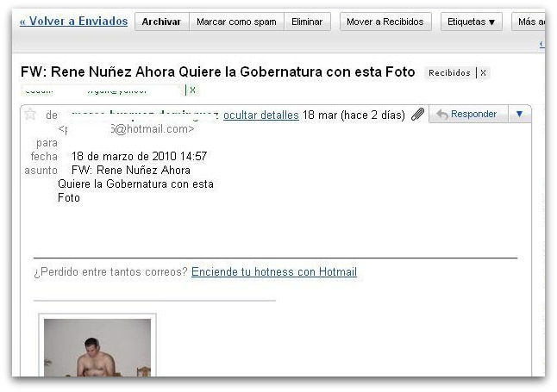
Task: Archive the message with Archivar
Action: point(161,22)
